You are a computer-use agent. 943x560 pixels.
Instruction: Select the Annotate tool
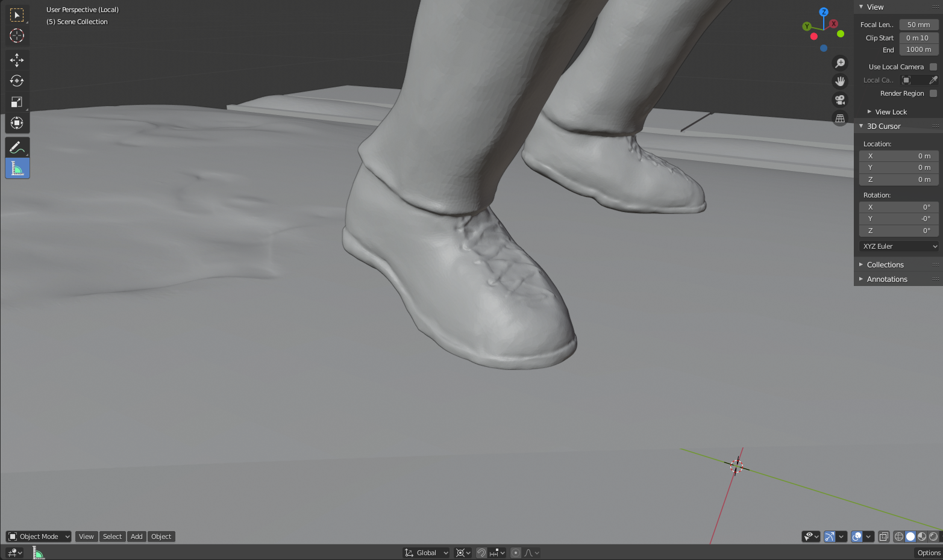coord(17,147)
